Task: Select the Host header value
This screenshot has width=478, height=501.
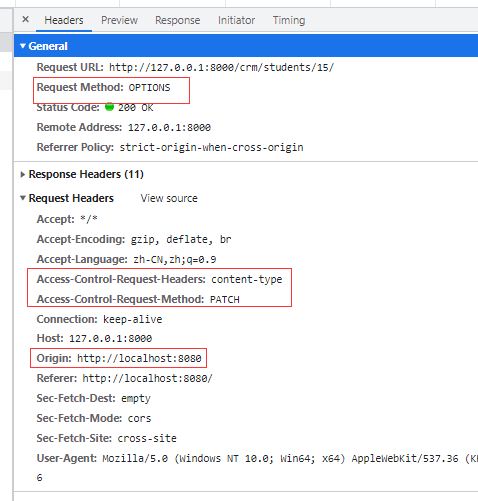Action: pyautogui.click(x=110, y=339)
